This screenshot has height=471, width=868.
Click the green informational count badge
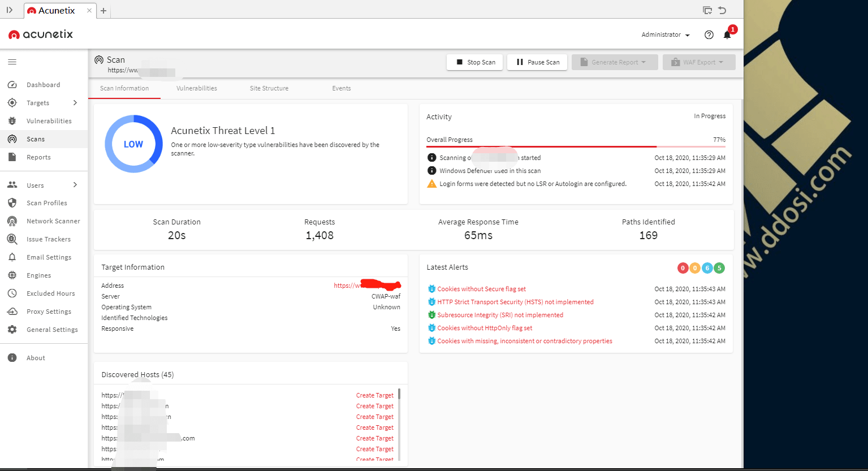[x=719, y=268]
